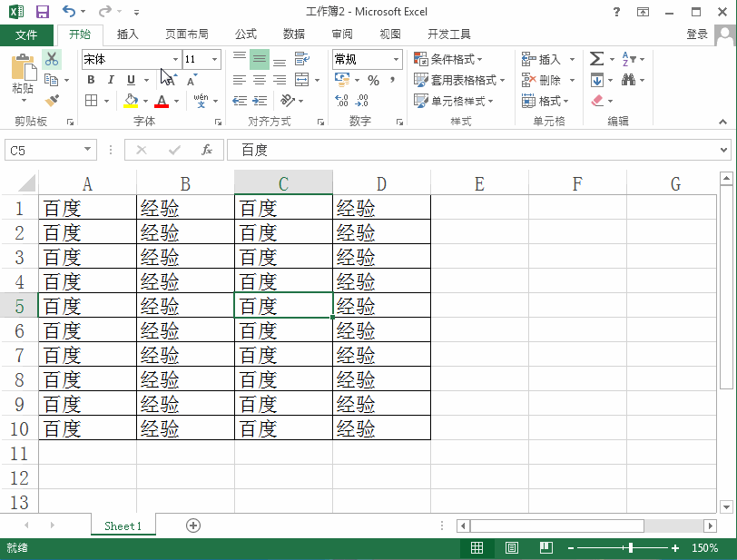Click 登录 sign-in link
The height and width of the screenshot is (560, 737).
point(697,34)
